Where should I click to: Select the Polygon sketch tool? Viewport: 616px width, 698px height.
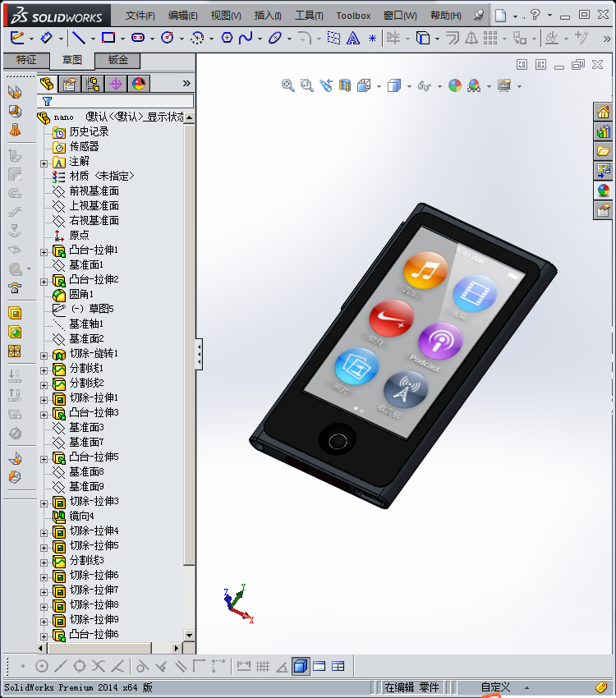point(227,38)
